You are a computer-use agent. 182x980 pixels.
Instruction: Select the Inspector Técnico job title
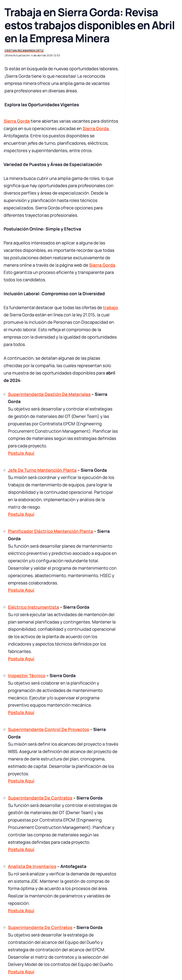[x=27, y=676]
